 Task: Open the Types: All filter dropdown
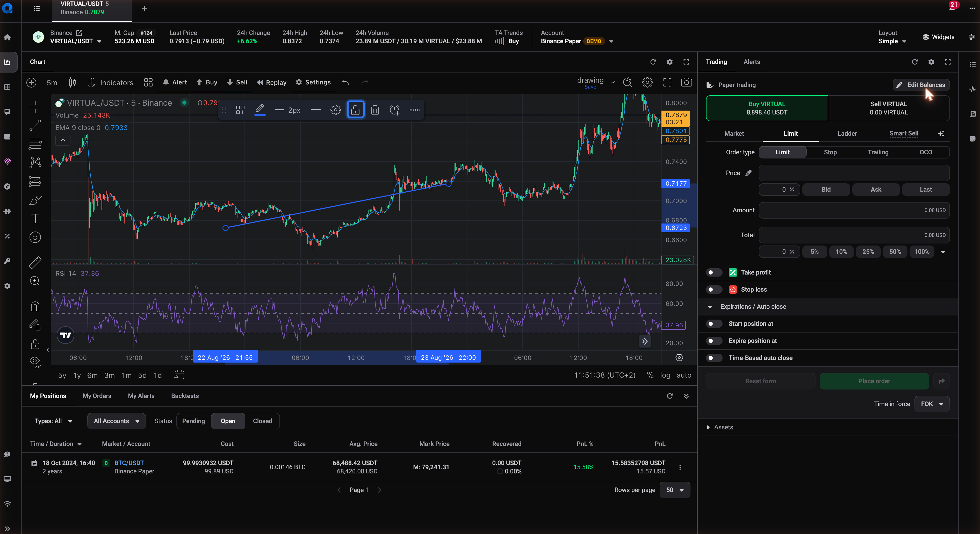(53, 421)
